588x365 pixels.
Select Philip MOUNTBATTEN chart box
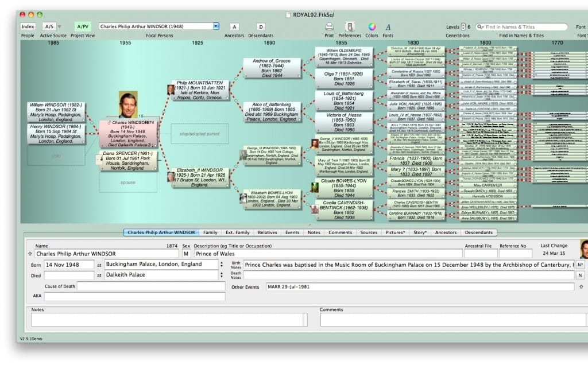(x=200, y=90)
